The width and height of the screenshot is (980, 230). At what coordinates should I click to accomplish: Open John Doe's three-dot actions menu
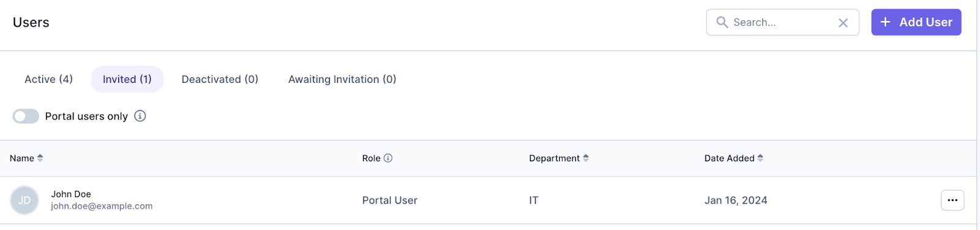(952, 200)
